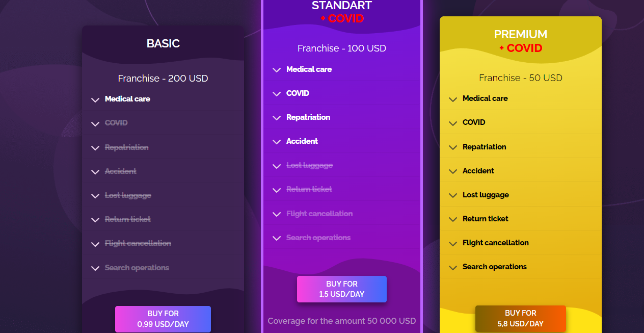Click BUY FOR 5,8 USD/DAY button
The height and width of the screenshot is (333, 644).
520,319
